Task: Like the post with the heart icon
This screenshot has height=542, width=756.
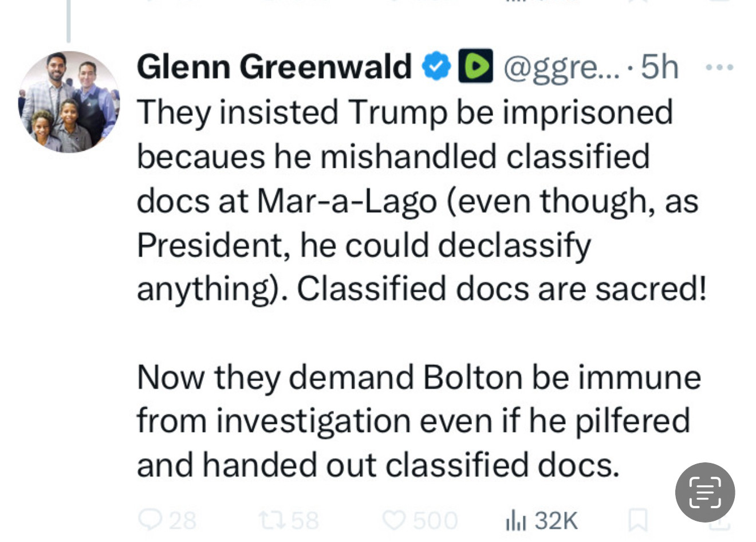Action: tap(395, 520)
